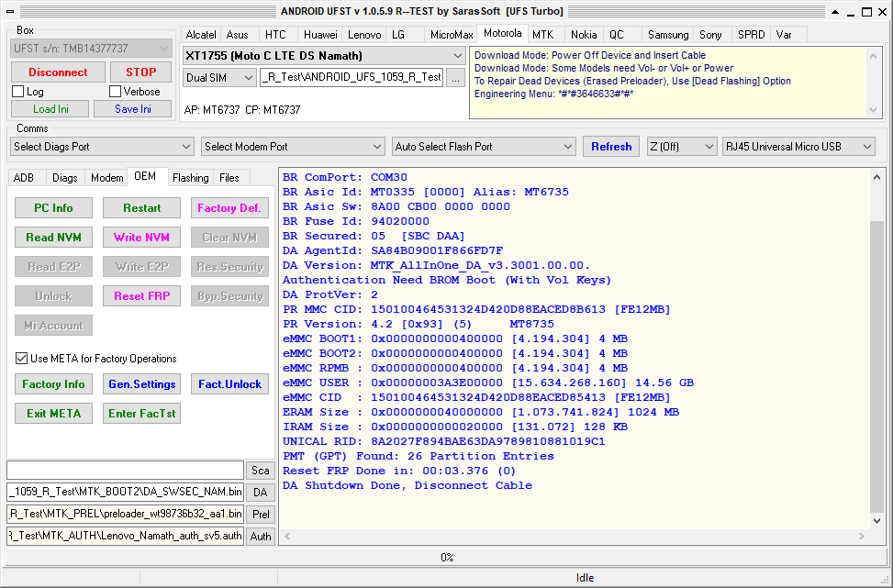Viewport: 893px width, 588px height.
Task: Click the PC Info button
Action: pyautogui.click(x=53, y=207)
